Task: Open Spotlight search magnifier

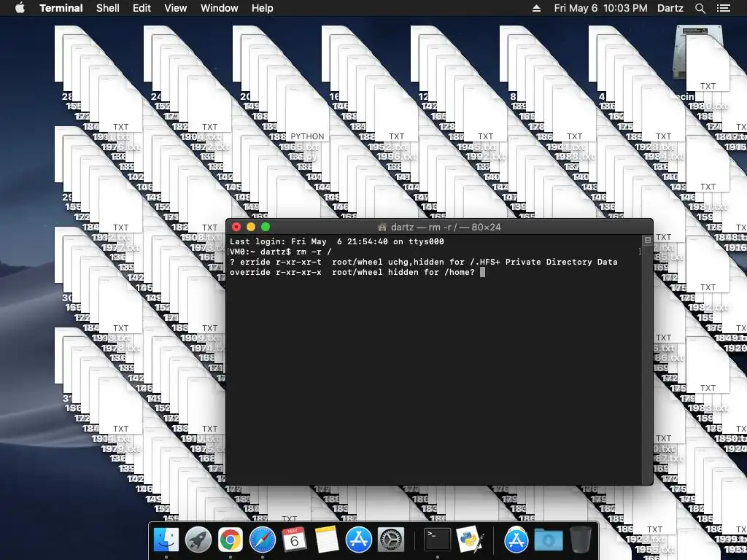Action: point(700,8)
